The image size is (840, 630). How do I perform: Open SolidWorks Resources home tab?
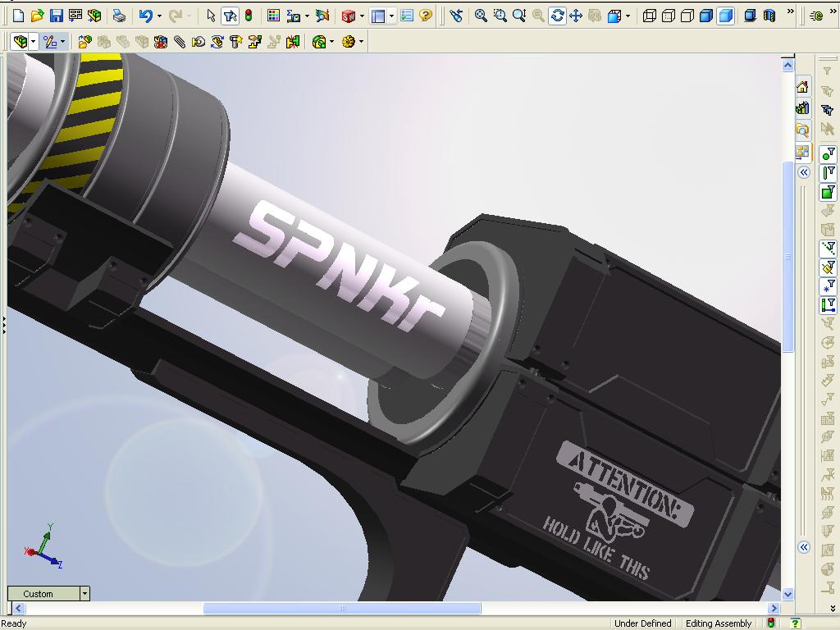click(802, 87)
